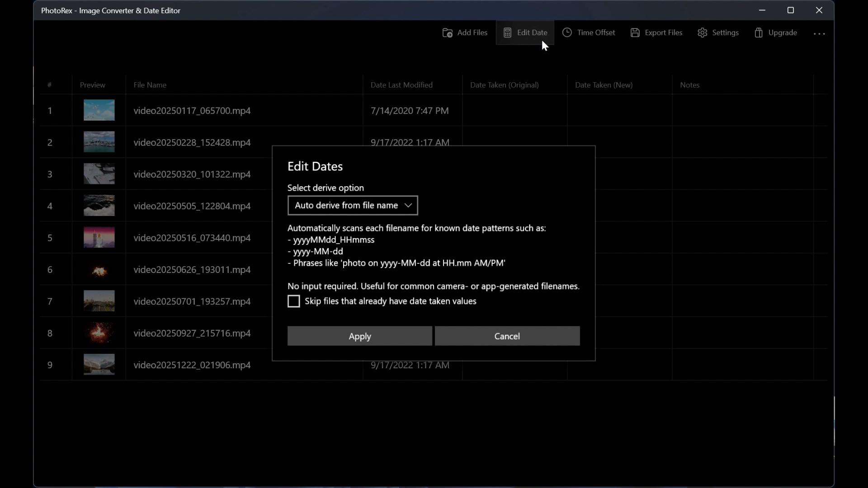The image size is (868, 488).
Task: Click the Add Files folder icon
Action: pyautogui.click(x=447, y=33)
